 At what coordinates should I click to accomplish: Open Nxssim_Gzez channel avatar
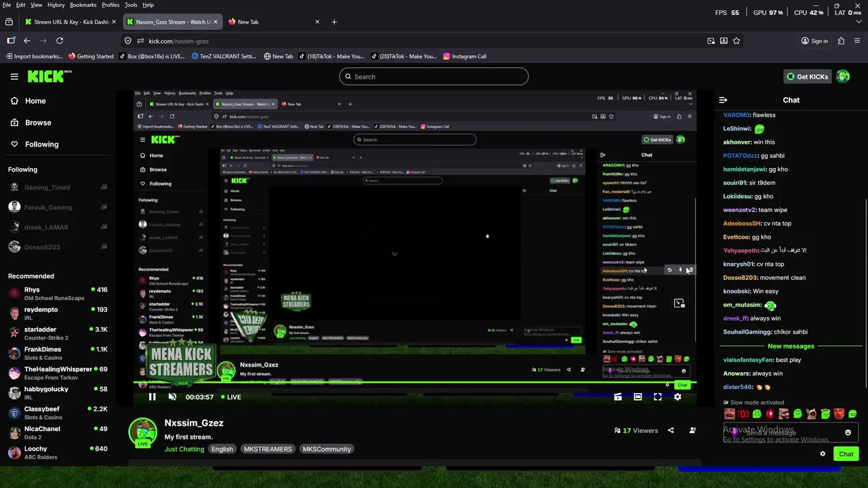[143, 432]
